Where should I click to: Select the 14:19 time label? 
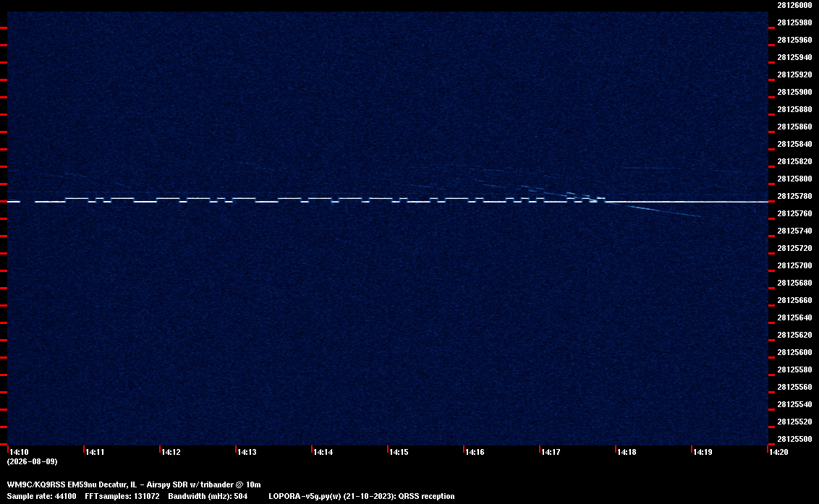coord(703,452)
